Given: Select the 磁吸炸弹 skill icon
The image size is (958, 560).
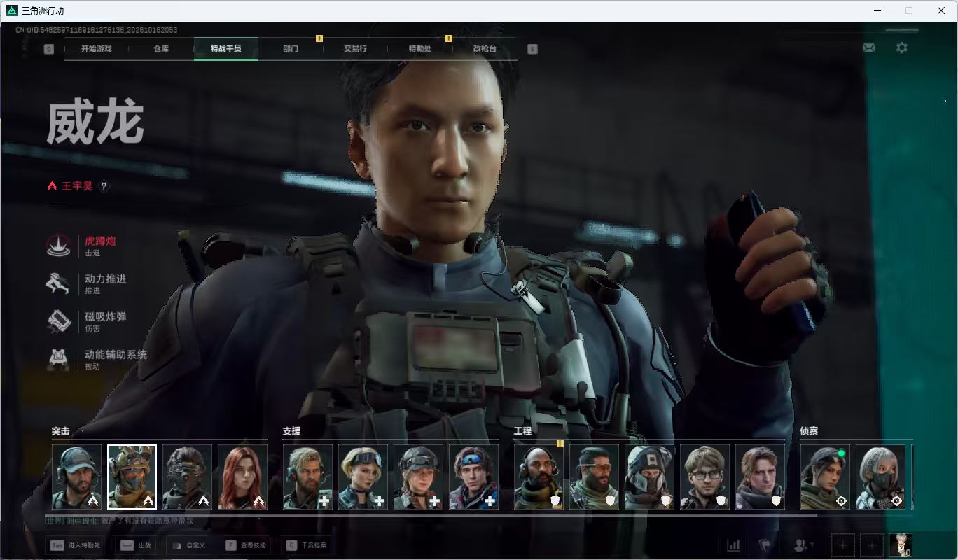Looking at the screenshot, I should pos(58,321).
